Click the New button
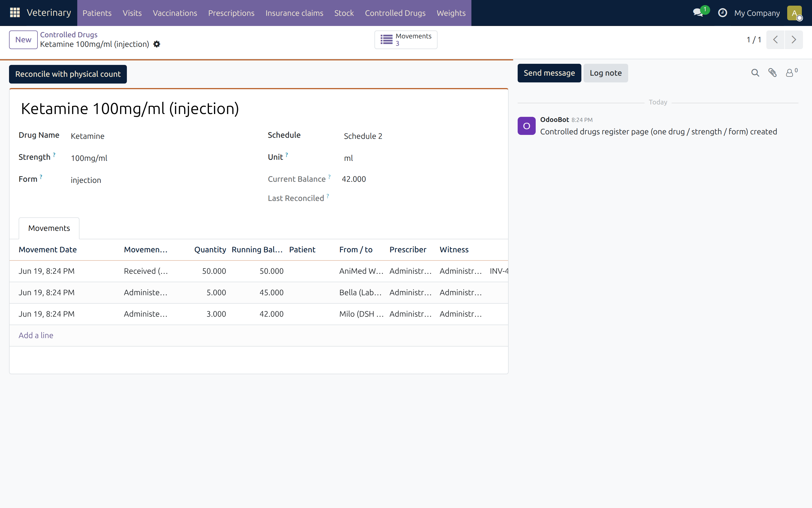The height and width of the screenshot is (508, 812). coord(23,40)
